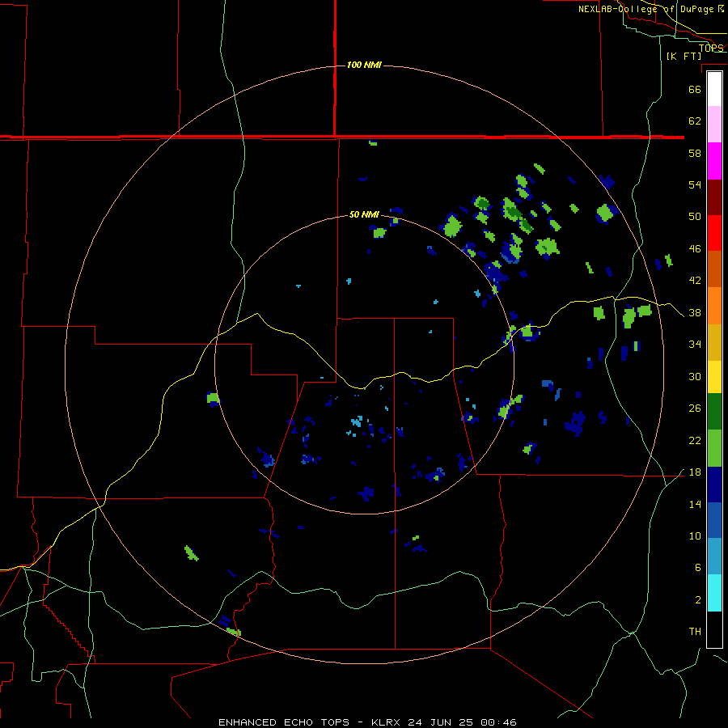Image resolution: width=728 pixels, height=728 pixels.
Task: Select the dark red legend swatch
Action: pyautogui.click(x=714, y=197)
